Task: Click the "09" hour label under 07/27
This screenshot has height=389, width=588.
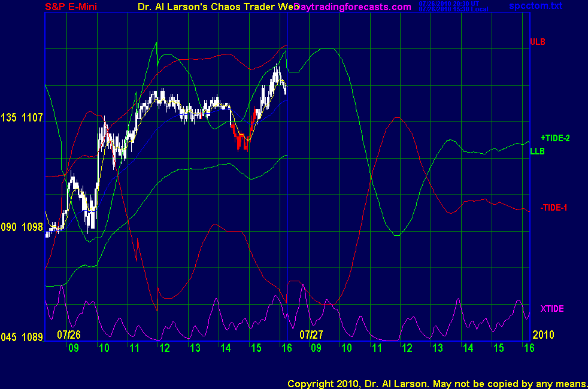Action: [x=316, y=348]
